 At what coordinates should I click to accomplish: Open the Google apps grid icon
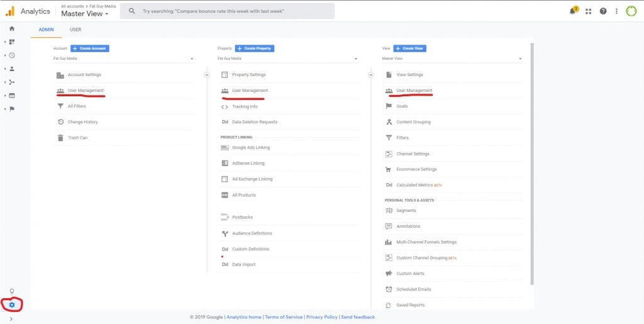pos(589,11)
